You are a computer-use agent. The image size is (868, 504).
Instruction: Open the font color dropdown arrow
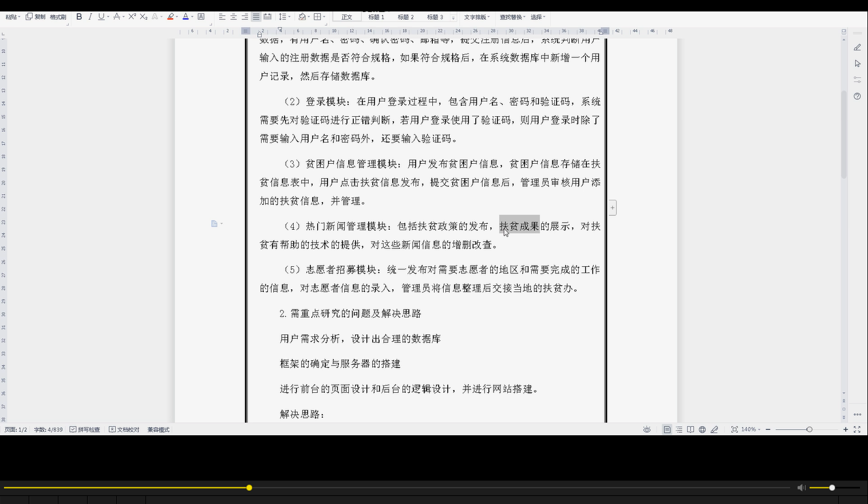[x=192, y=17]
